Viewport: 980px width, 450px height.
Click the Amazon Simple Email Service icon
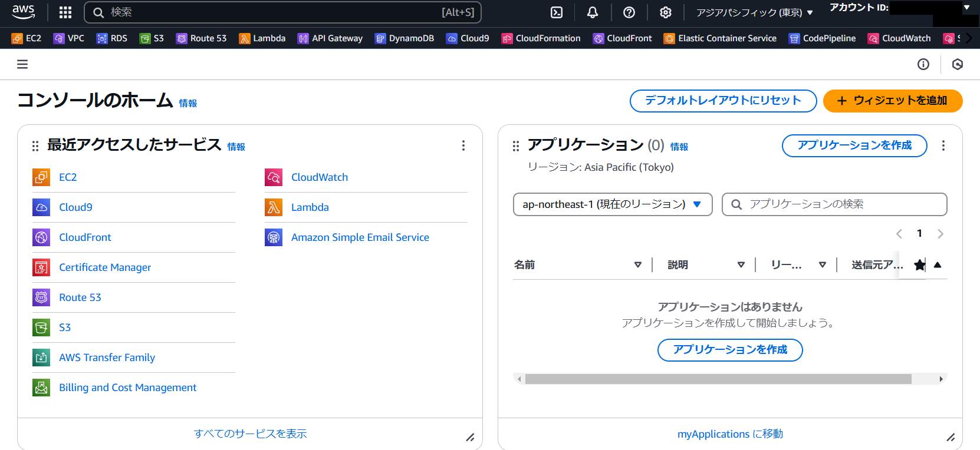pos(274,237)
